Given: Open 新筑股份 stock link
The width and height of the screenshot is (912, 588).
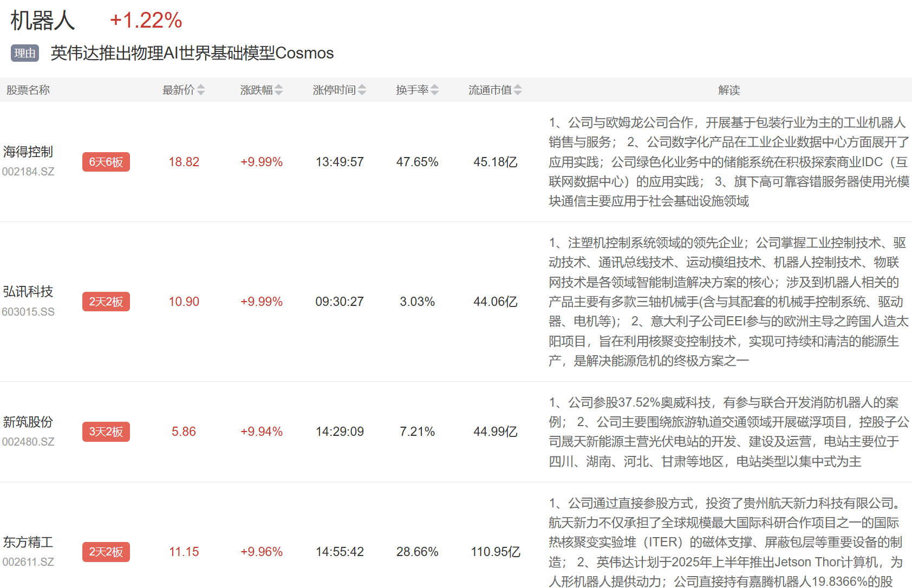Looking at the screenshot, I should click(x=28, y=422).
